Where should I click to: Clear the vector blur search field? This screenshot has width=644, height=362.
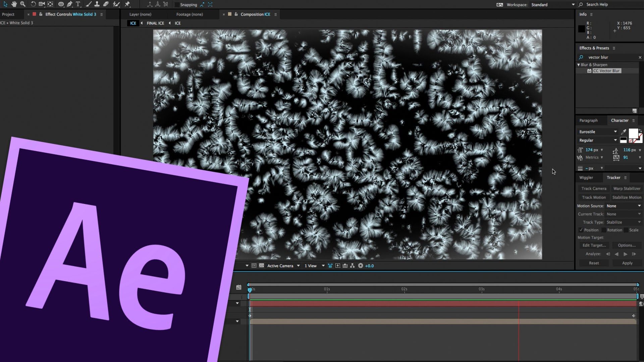coord(640,57)
